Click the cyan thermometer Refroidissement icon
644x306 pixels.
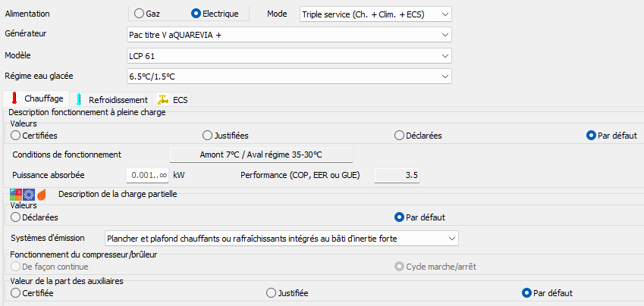79,99
